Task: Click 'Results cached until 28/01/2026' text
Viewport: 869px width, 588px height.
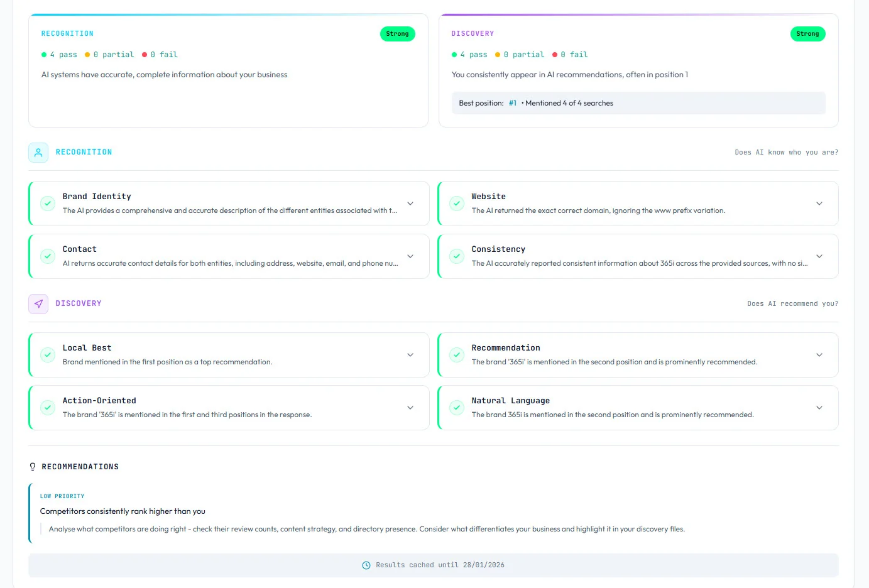Action: pyautogui.click(x=440, y=565)
